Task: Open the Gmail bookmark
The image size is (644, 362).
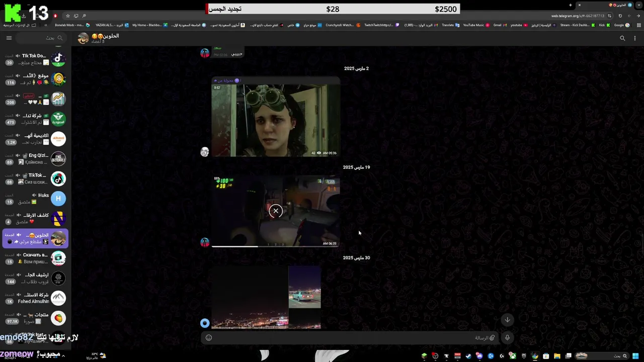Action: pos(500,25)
